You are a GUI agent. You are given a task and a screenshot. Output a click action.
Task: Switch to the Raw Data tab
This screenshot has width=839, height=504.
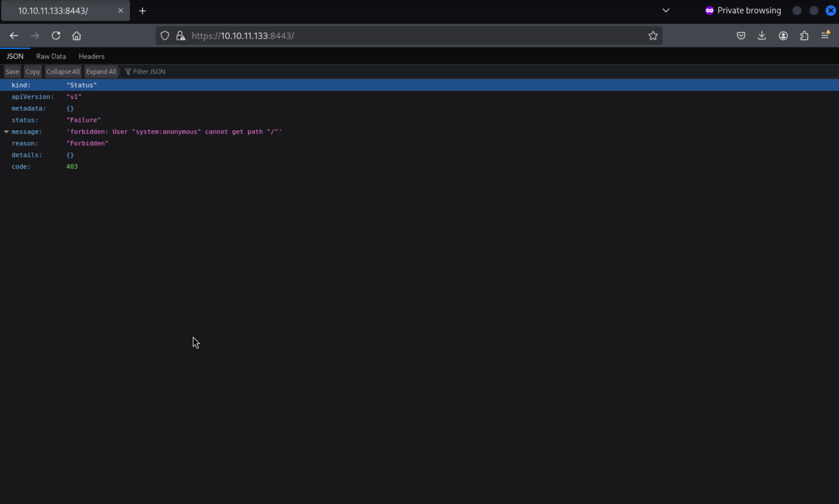click(x=51, y=56)
